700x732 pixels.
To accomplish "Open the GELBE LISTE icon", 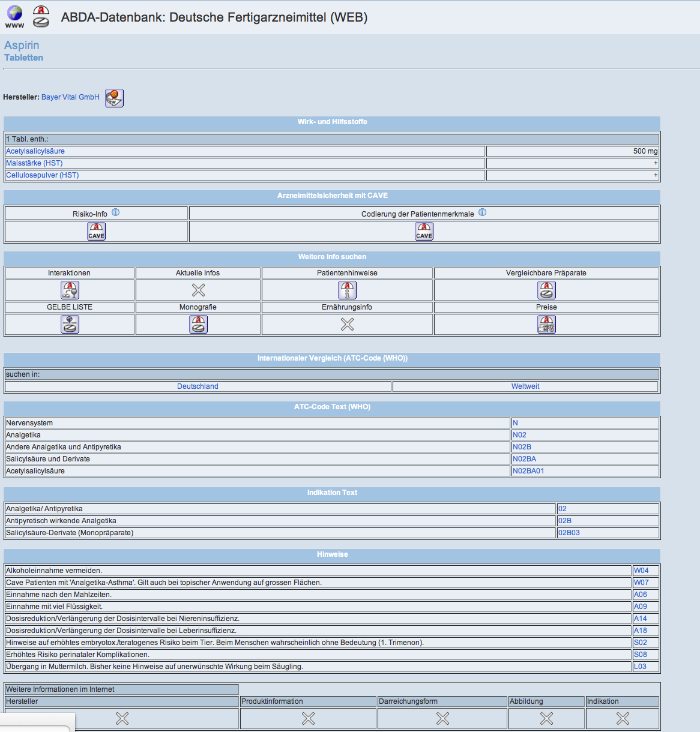I will point(70,325).
